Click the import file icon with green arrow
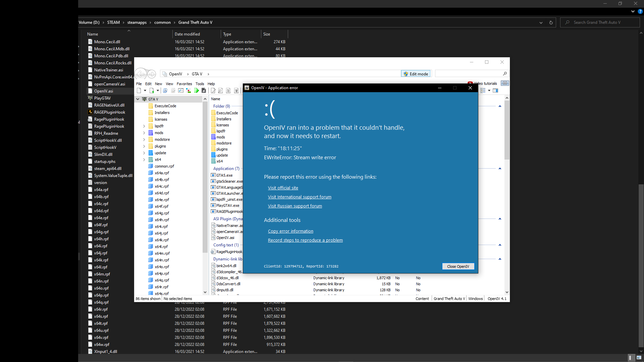This screenshot has width=644, height=362. [152, 90]
